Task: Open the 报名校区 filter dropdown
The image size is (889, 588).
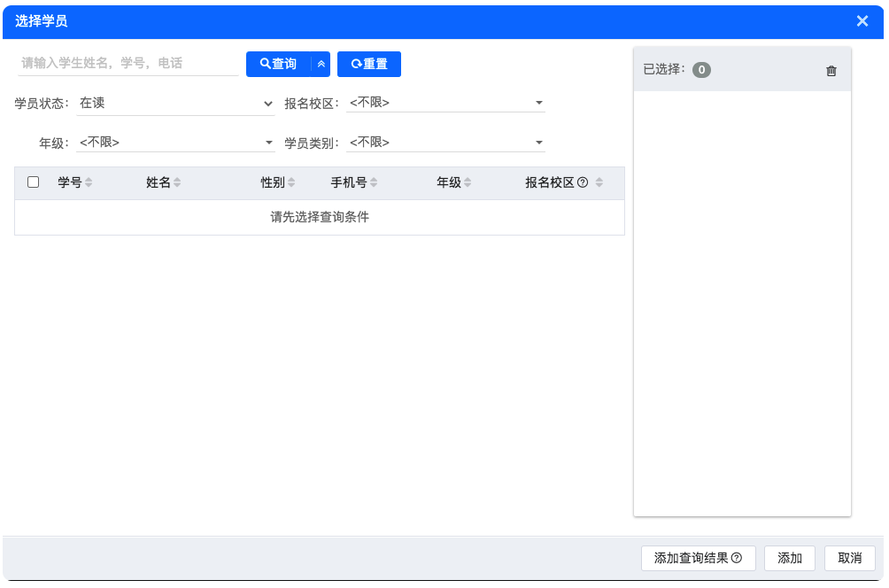Action: pos(445,103)
